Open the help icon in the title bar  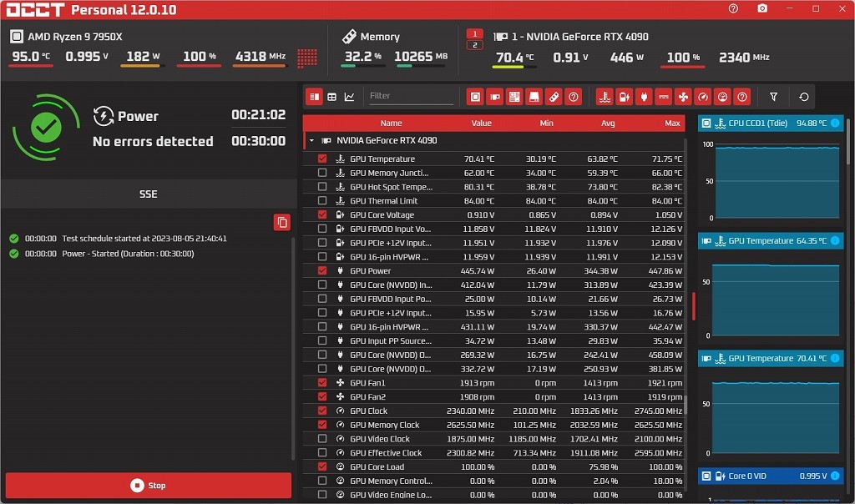[733, 8]
